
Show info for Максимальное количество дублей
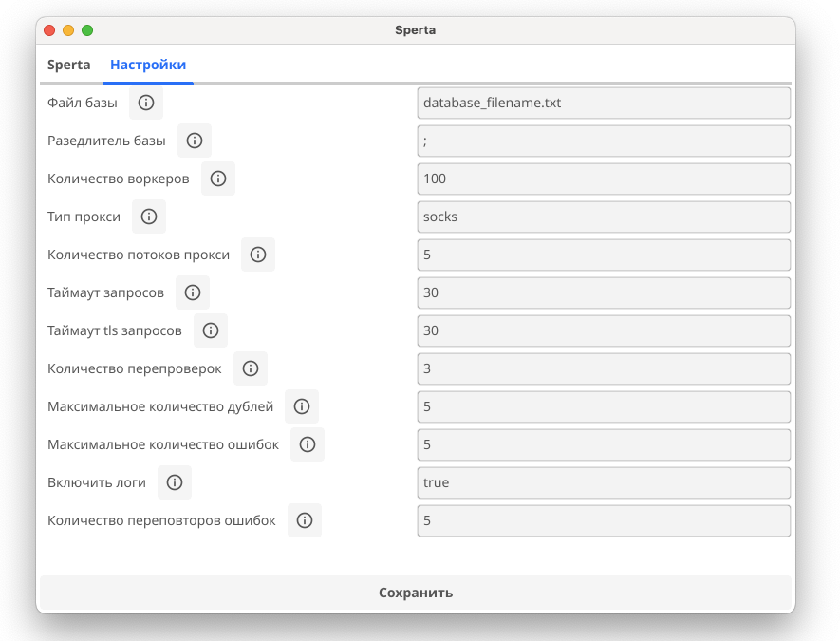302,406
